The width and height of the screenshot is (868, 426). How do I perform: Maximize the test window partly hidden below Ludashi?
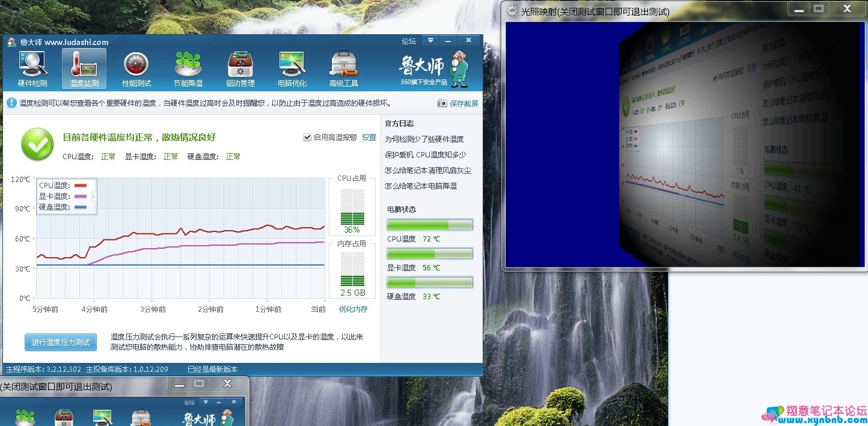(x=199, y=383)
